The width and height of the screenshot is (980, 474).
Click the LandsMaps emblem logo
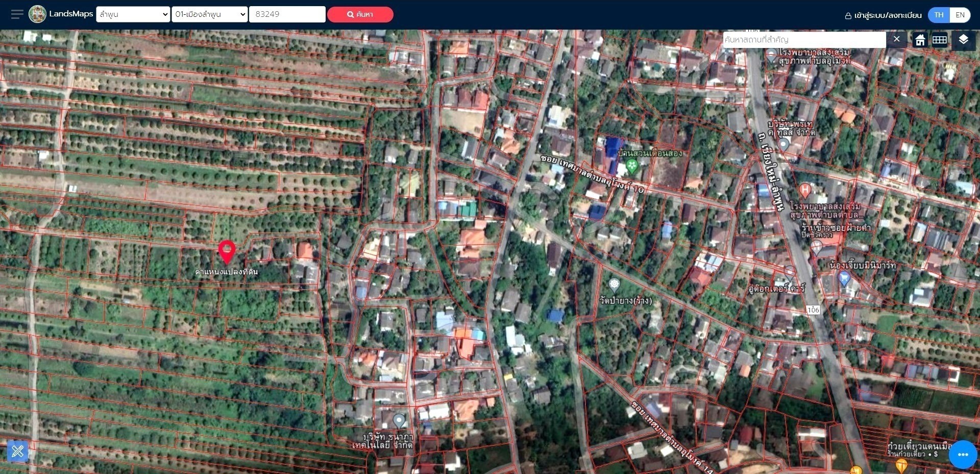coord(37,14)
